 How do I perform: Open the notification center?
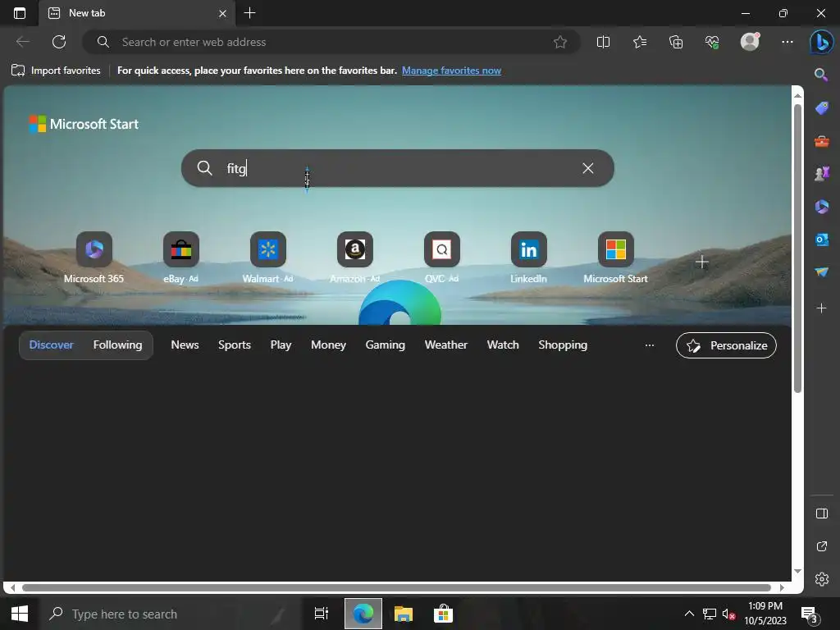(x=809, y=614)
